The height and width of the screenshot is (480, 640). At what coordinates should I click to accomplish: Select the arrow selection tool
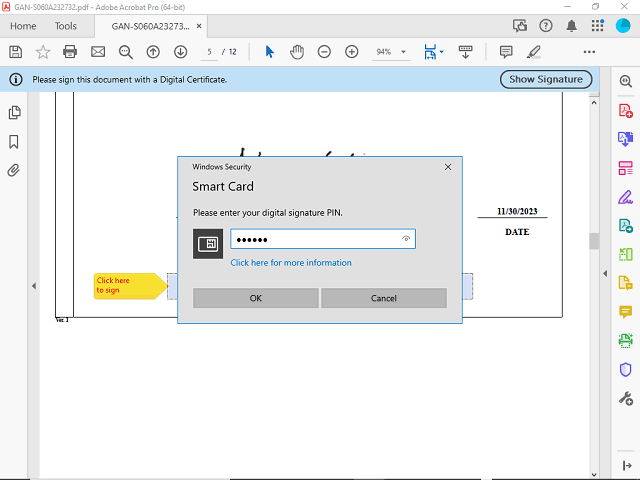tap(269, 52)
